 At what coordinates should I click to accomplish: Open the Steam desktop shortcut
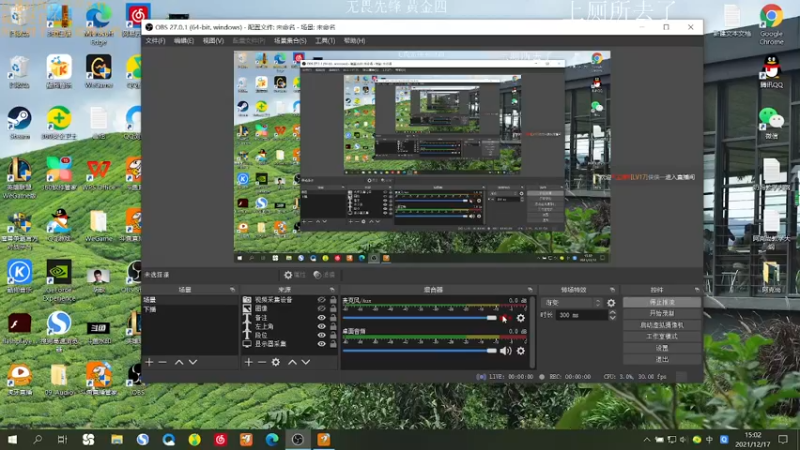click(x=19, y=123)
